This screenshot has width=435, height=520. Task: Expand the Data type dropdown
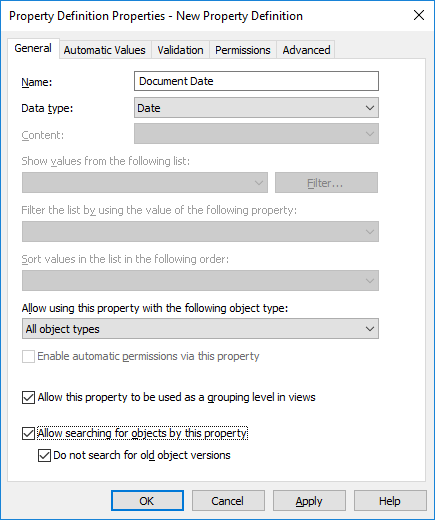256,108
